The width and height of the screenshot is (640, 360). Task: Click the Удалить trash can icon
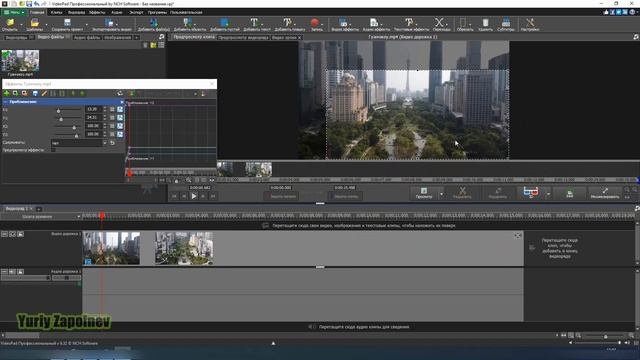[x=485, y=22]
